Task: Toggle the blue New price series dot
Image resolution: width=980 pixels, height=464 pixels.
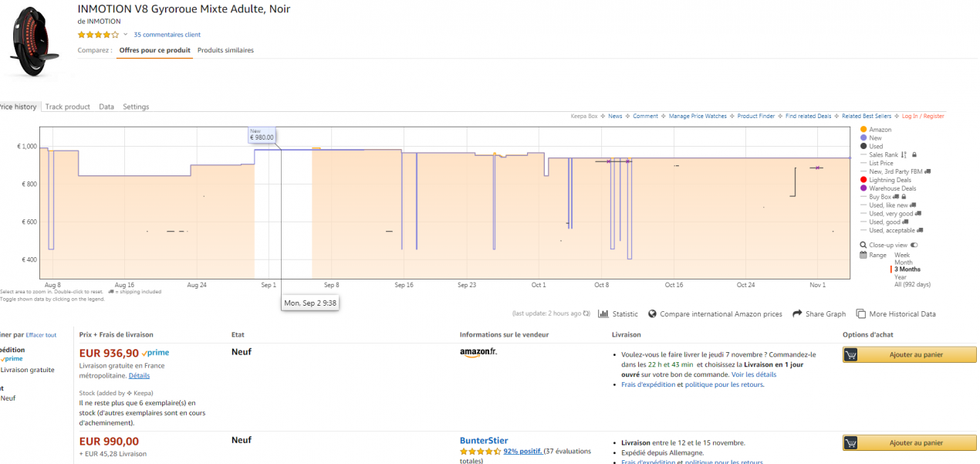Action: tap(863, 138)
